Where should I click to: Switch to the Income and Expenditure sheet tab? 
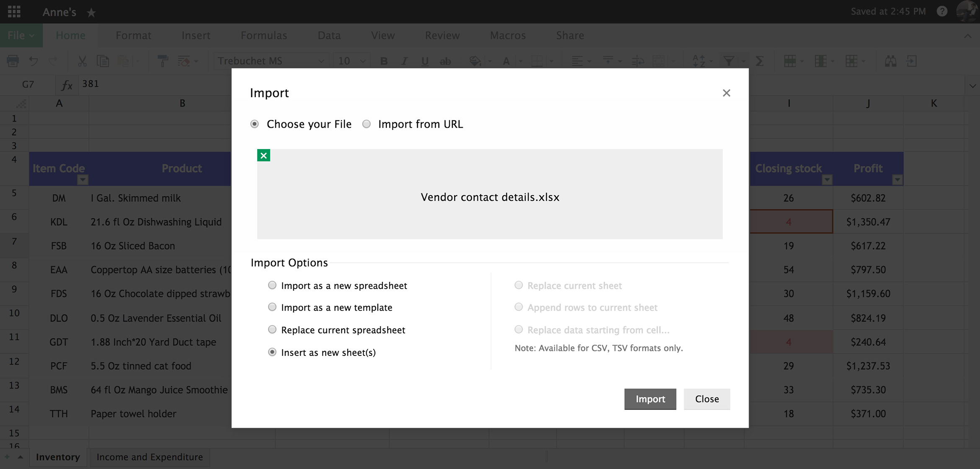150,457
